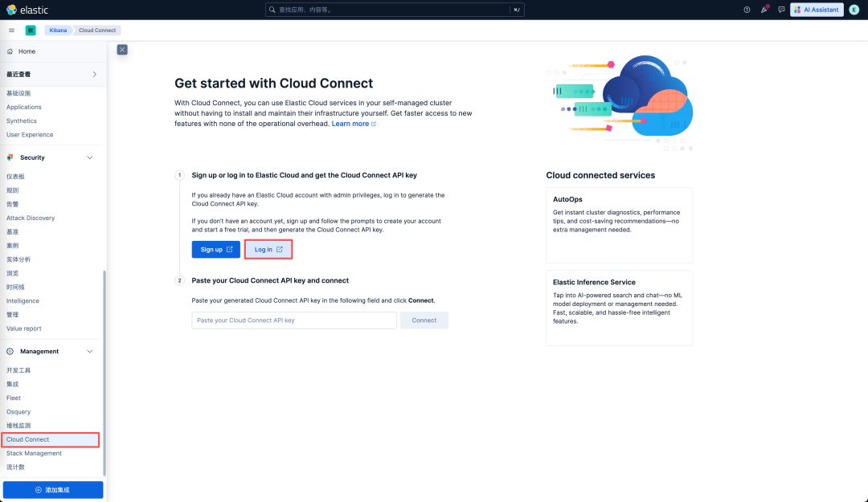The height and width of the screenshot is (502, 868).
Task: Click the Elastic Inference Service card
Action: (619, 308)
